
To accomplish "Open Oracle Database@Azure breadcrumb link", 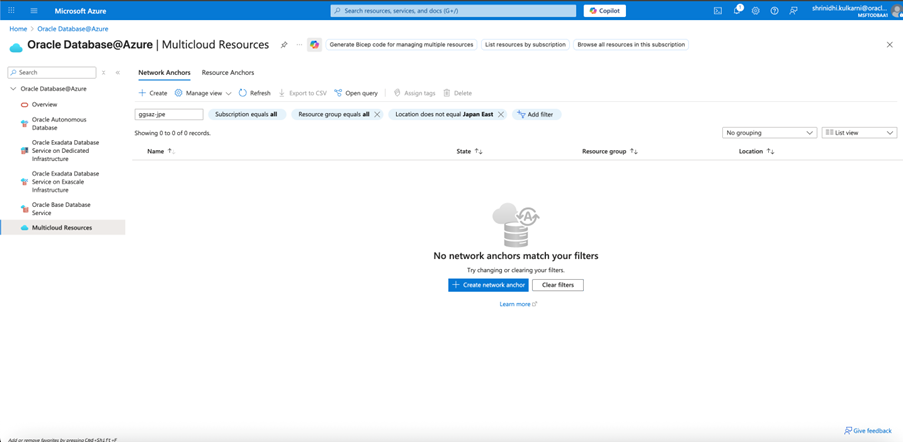I will pos(73,28).
